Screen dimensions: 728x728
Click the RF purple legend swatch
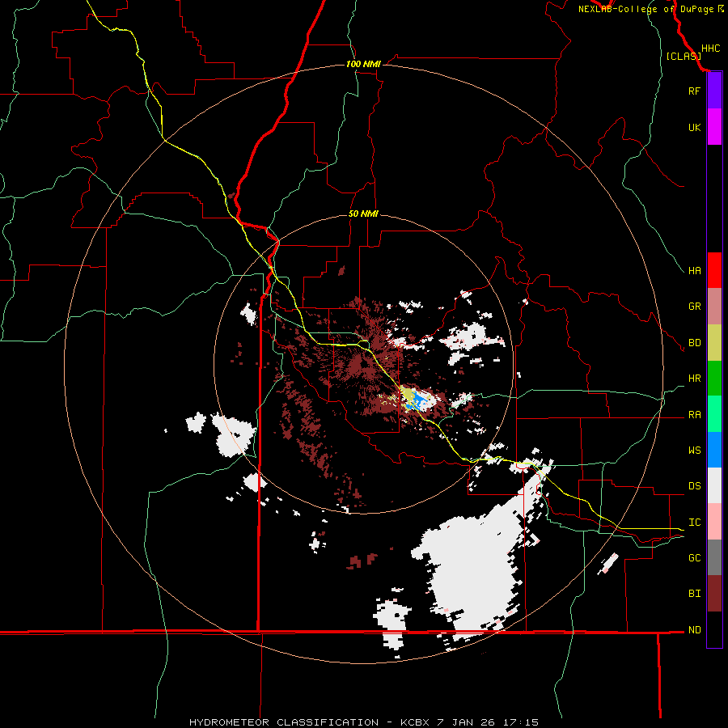[714, 91]
